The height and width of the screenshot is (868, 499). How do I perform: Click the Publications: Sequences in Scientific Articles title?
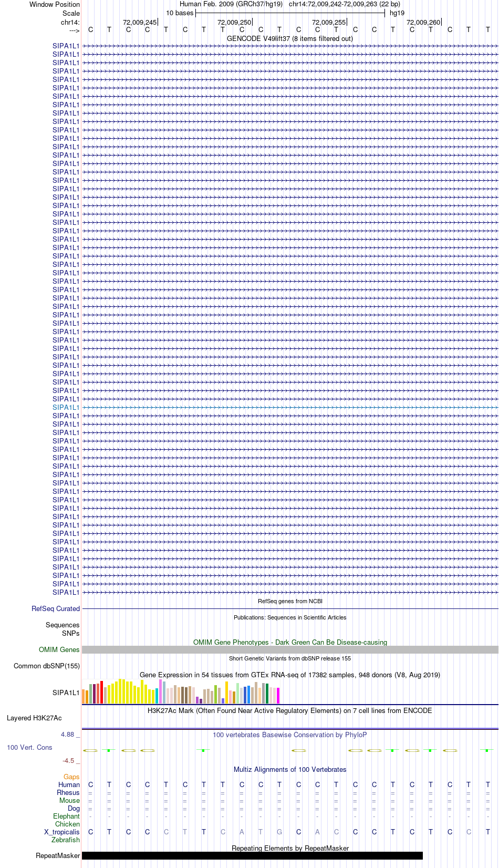[290, 617]
